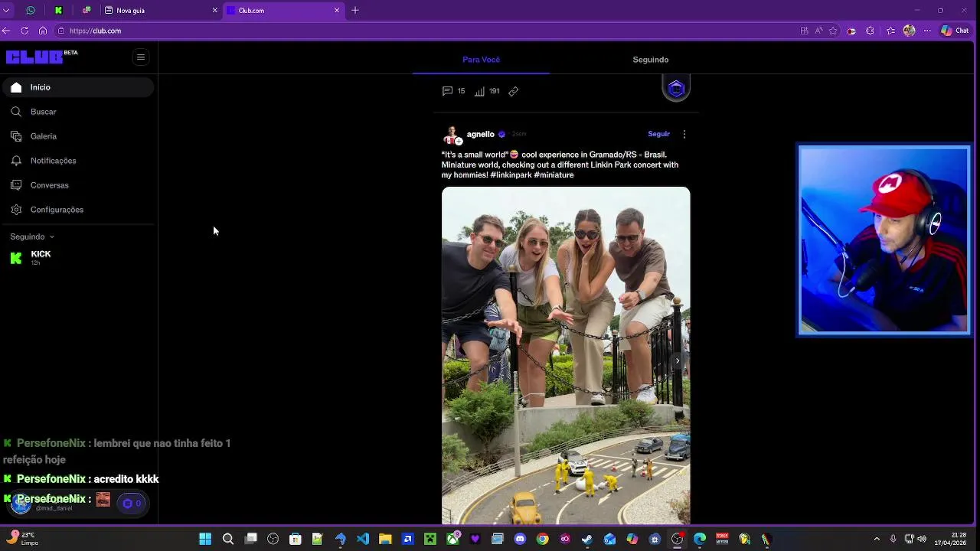Open the browser extensions puzzle icon
Screen dimensions: 980x551
coord(870,31)
